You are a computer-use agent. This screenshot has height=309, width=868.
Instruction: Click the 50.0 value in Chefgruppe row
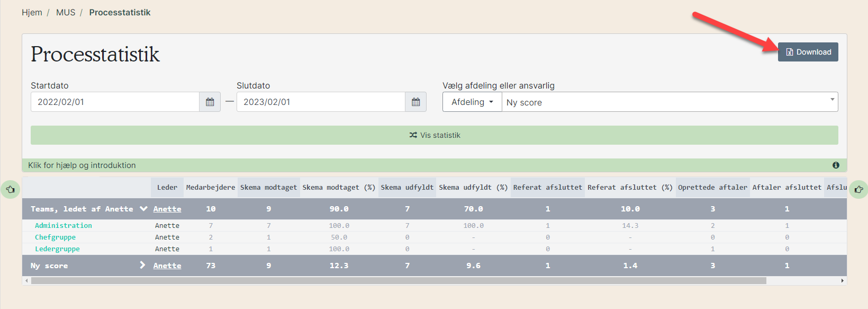pos(339,237)
